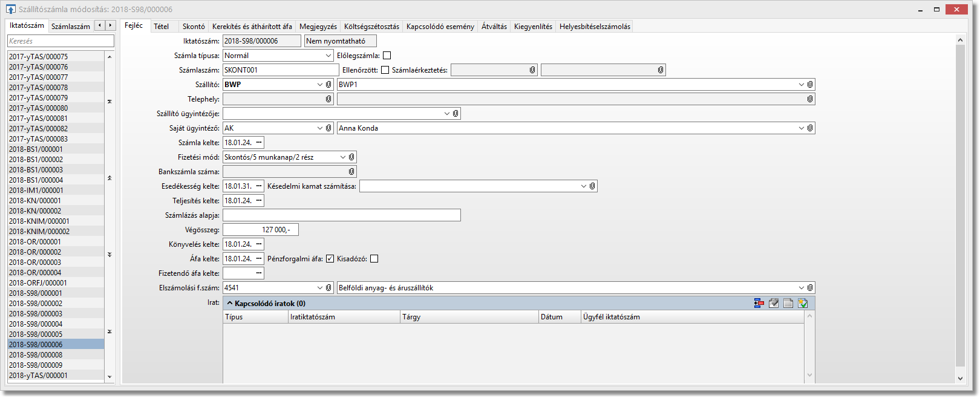Screen dimensions: 980x398
Task: Open the Szállító code BWP dropdown
Action: [320, 85]
